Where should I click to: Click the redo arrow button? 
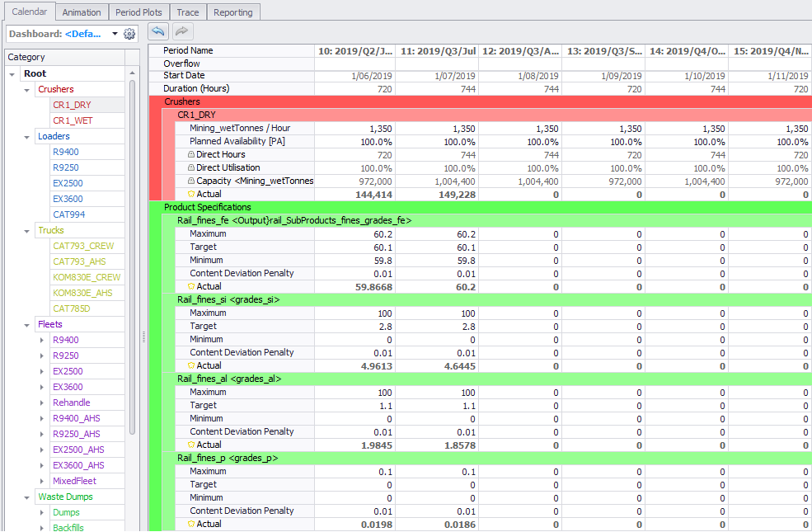click(x=182, y=31)
